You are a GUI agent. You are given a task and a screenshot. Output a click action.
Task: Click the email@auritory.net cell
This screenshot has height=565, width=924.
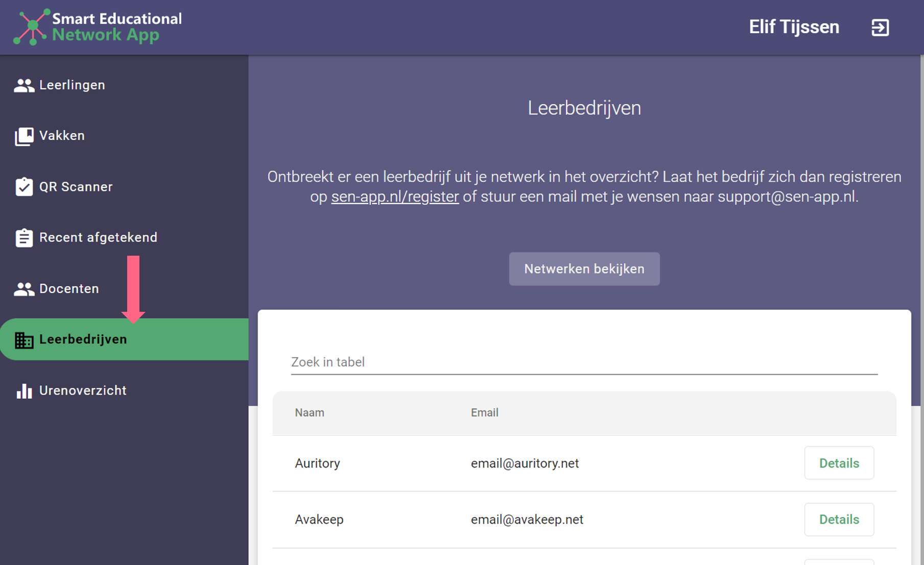point(525,463)
